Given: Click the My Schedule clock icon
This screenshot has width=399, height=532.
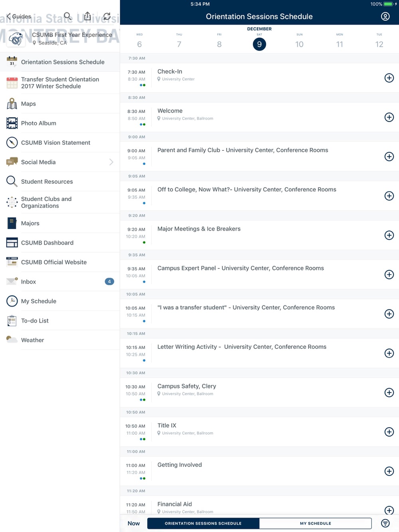Looking at the screenshot, I should [12, 301].
